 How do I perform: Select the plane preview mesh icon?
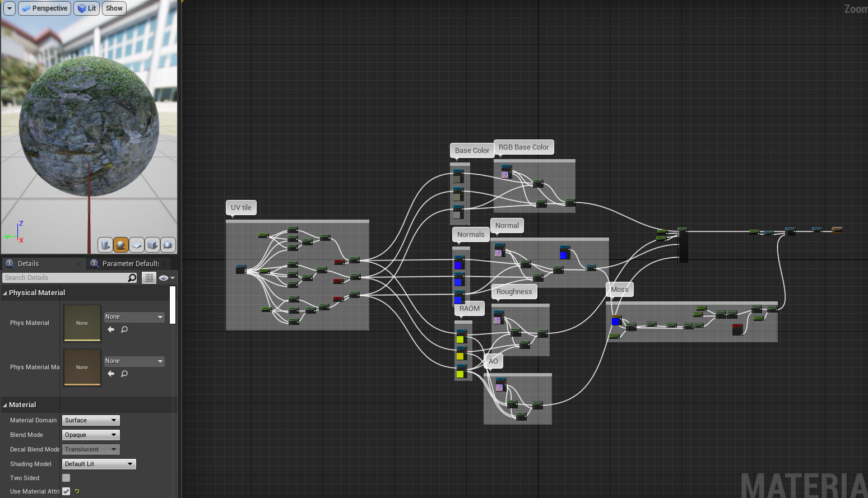(x=137, y=245)
